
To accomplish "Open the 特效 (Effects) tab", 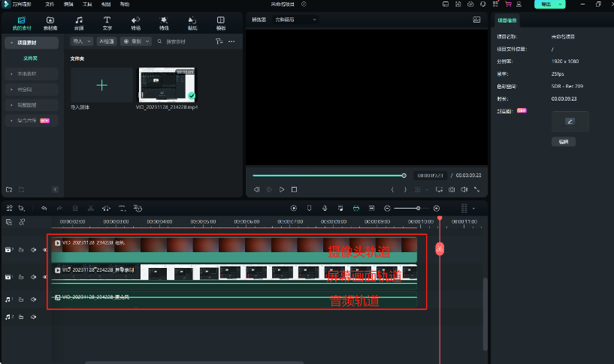I will click(x=164, y=23).
